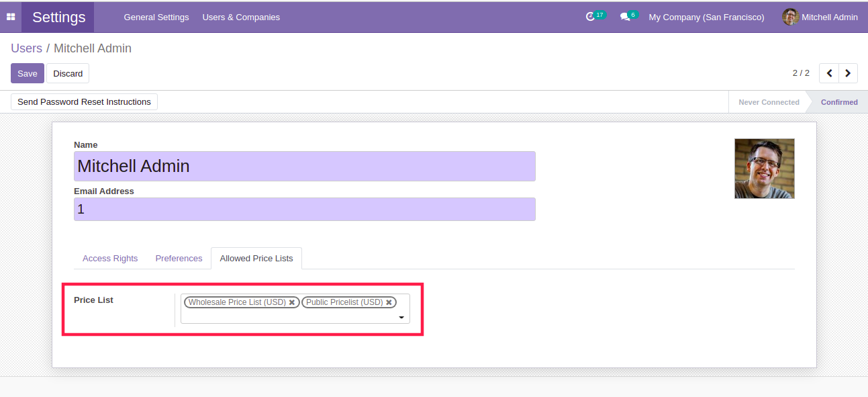The height and width of the screenshot is (397, 868).
Task: Open Mitchell Admin user menu
Action: (820, 17)
